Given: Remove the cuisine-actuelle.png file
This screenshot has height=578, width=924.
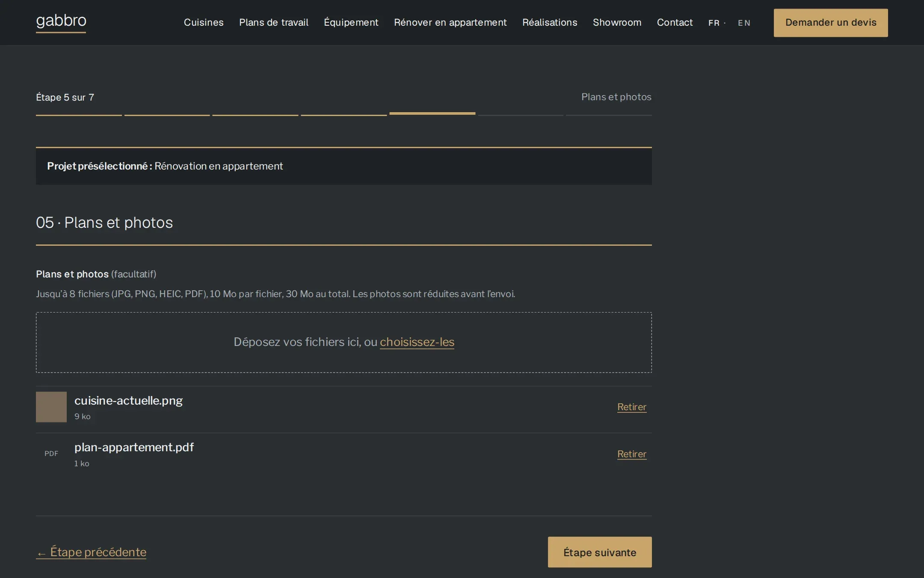Looking at the screenshot, I should [x=632, y=407].
